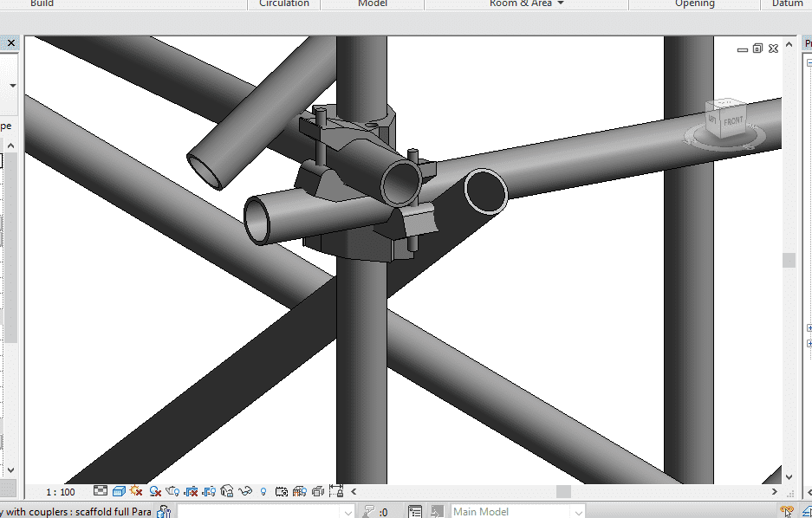Screen dimensions: 812x518
Task: Click Reveal Hidden Elements lightbulb
Action: (x=263, y=492)
